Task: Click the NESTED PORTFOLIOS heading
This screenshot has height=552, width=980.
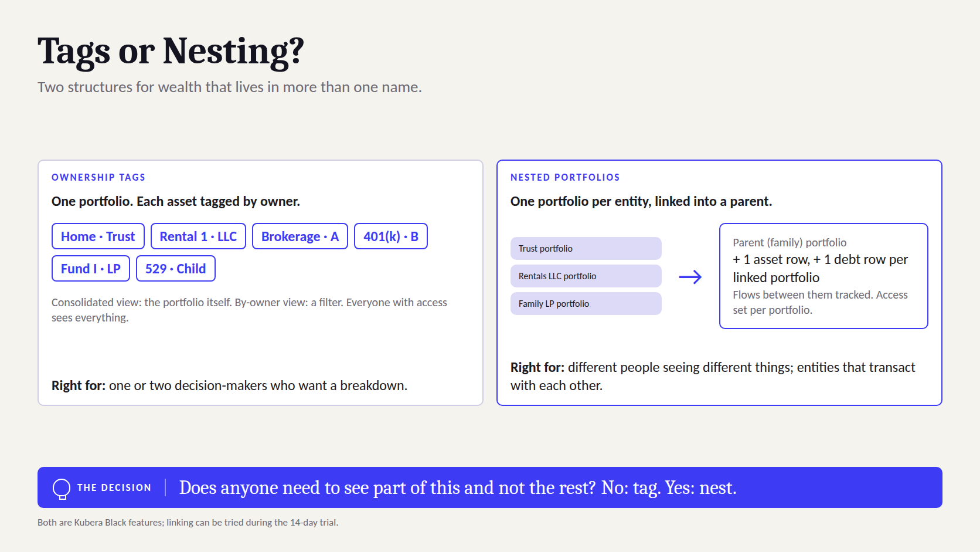Action: pos(565,177)
